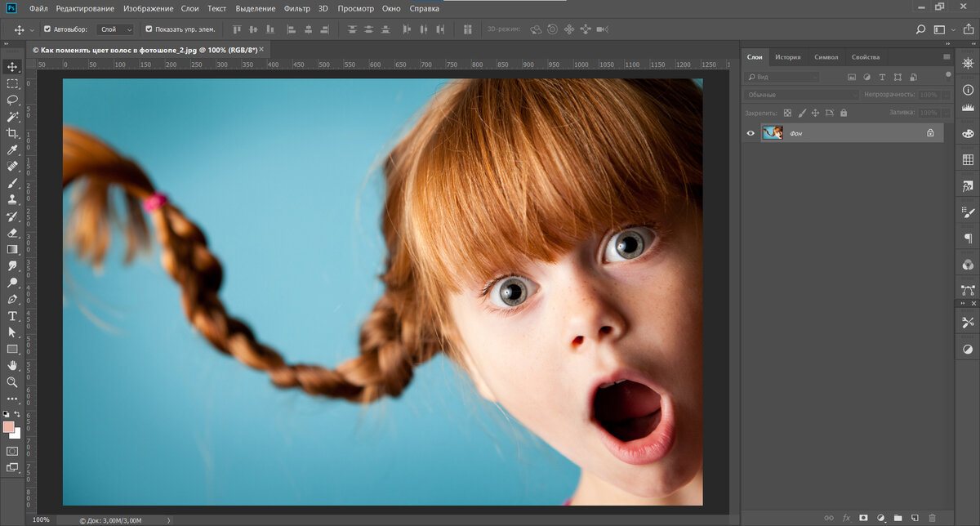Viewport: 980px width, 526px height.
Task: Activate the Zoom tool in toolbar
Action: (12, 382)
